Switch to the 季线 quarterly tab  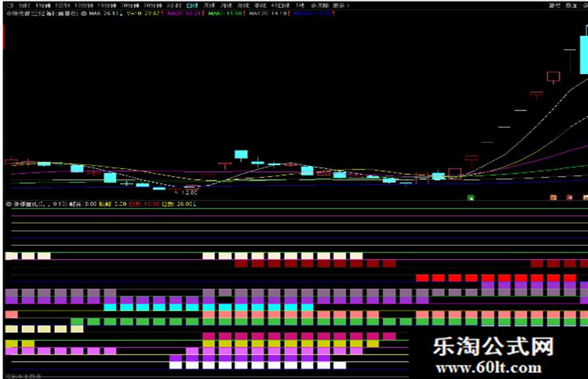coord(260,6)
